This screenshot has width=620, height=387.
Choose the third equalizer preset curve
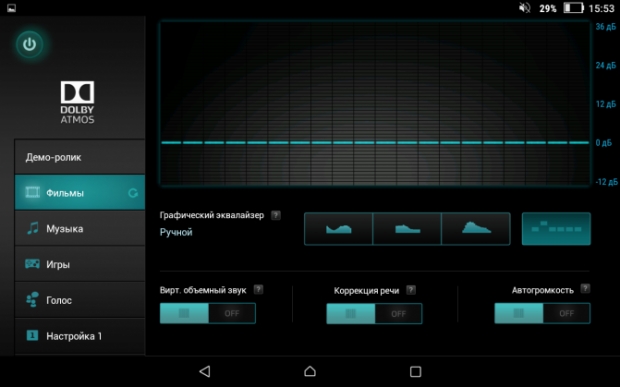tap(476, 229)
